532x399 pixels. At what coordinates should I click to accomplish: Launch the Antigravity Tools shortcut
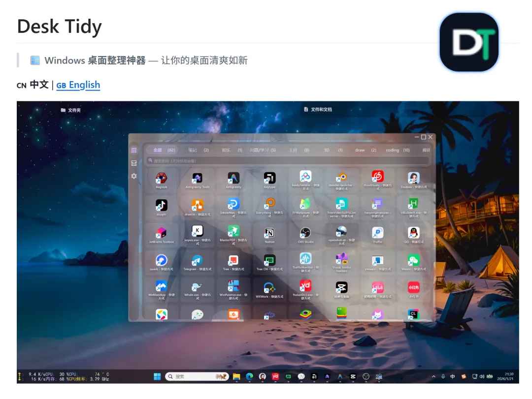coord(198,178)
